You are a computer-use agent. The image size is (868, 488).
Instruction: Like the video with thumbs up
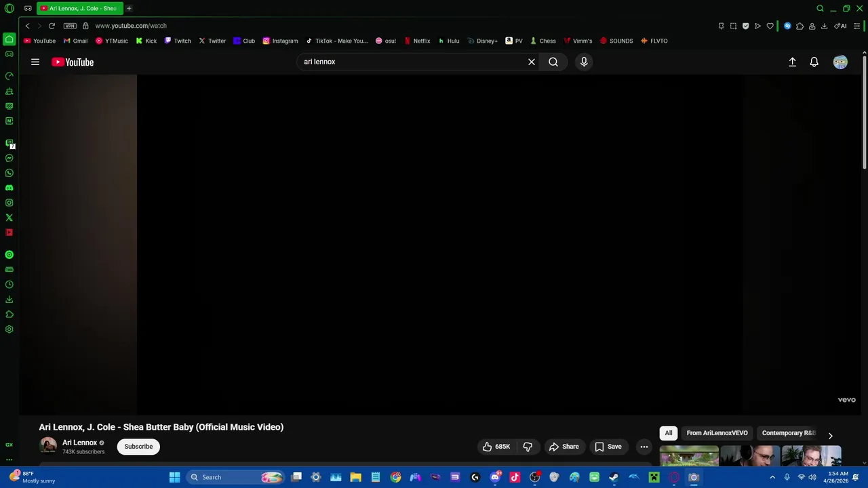(496, 447)
